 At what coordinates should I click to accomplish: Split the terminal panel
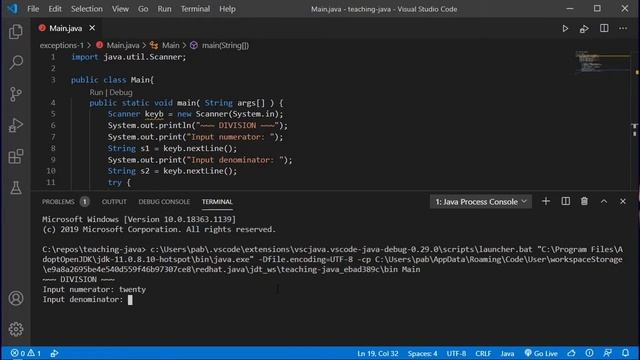click(x=565, y=201)
